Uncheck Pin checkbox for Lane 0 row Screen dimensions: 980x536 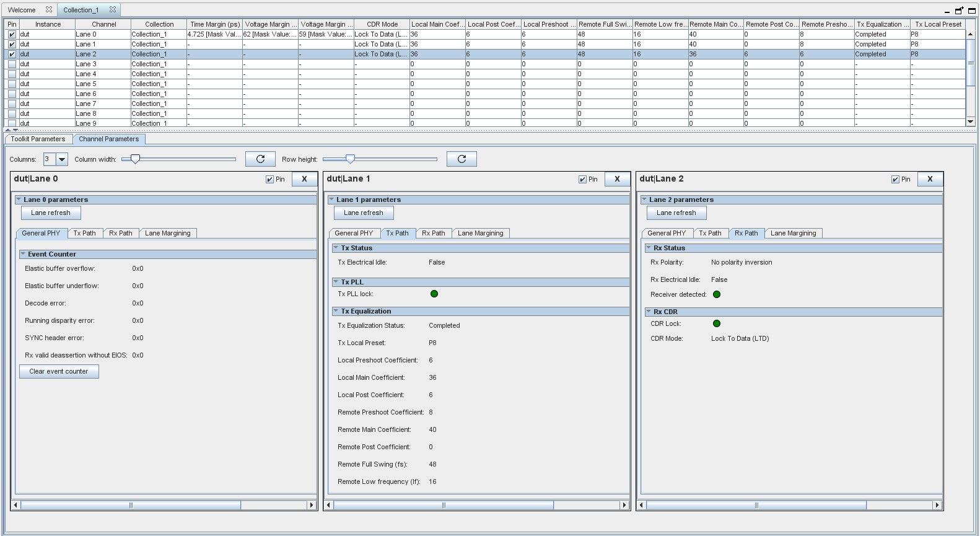pyautogui.click(x=12, y=35)
